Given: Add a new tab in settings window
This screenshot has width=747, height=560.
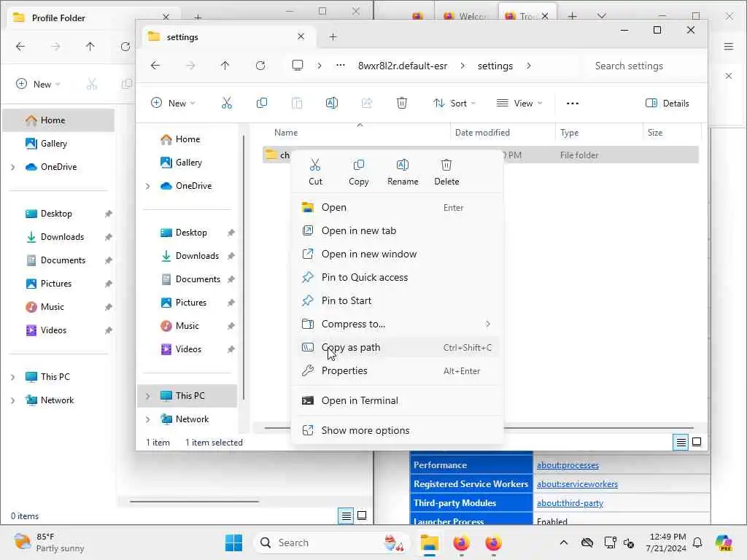Looking at the screenshot, I should [333, 37].
